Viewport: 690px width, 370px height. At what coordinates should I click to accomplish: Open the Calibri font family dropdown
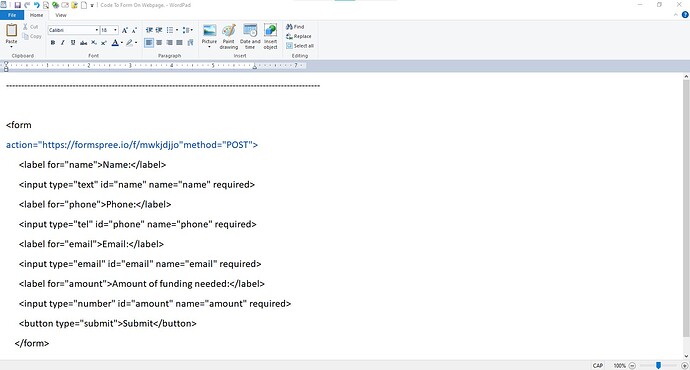[x=97, y=30]
